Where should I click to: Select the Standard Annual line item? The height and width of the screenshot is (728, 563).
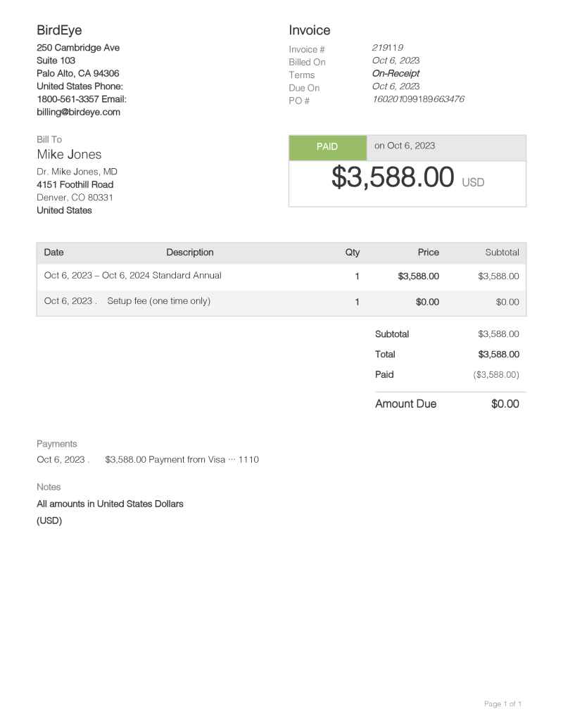click(132, 276)
